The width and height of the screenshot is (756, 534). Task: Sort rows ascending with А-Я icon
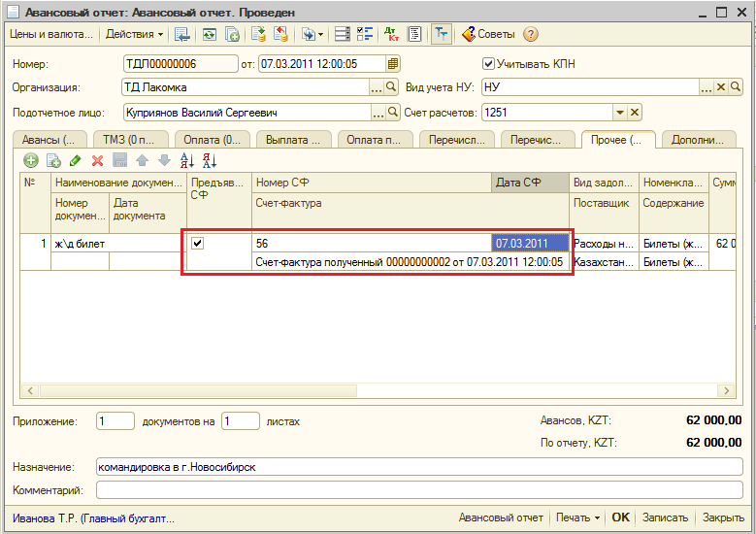coord(187,160)
